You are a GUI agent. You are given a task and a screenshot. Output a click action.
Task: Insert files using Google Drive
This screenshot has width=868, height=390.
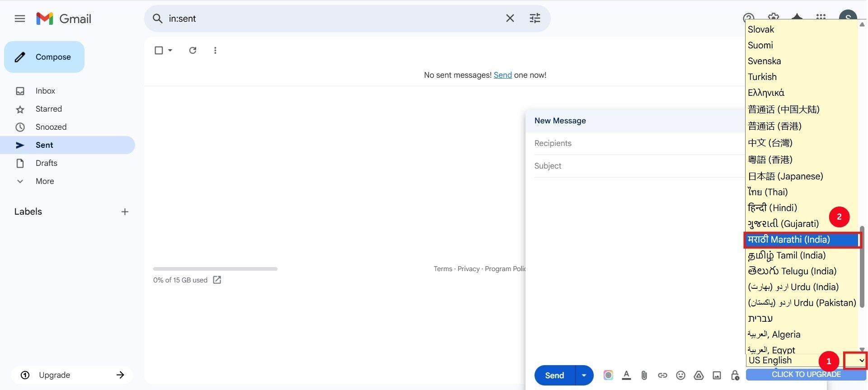click(x=699, y=375)
